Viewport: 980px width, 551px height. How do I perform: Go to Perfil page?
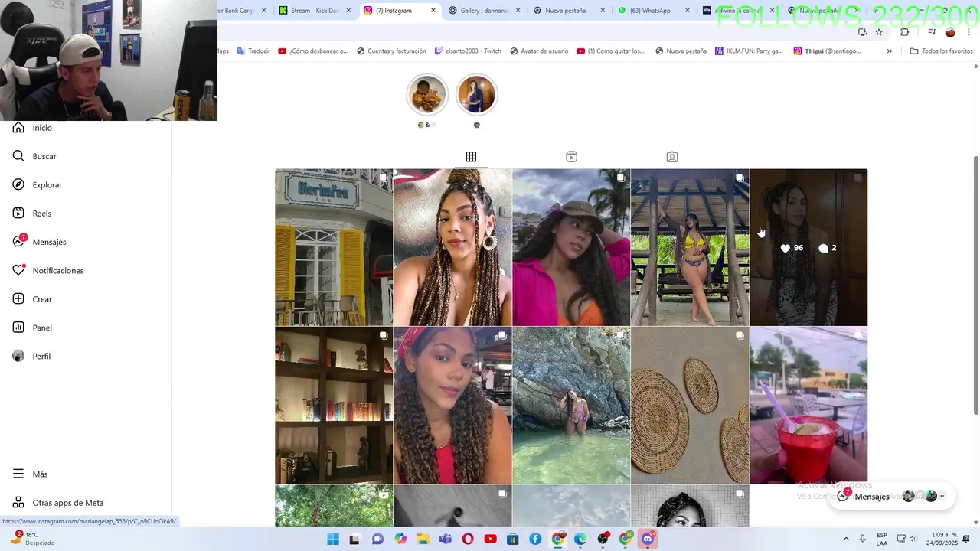click(x=31, y=357)
